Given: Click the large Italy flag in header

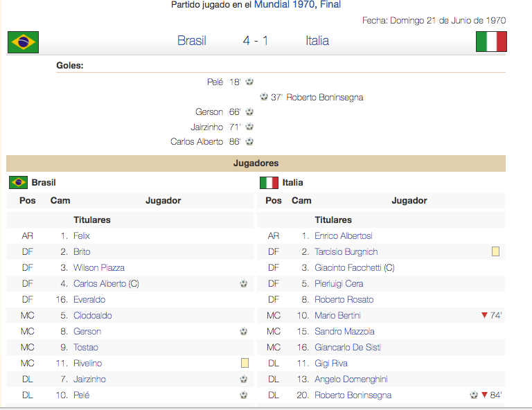Looking at the screenshot, I should [x=491, y=42].
